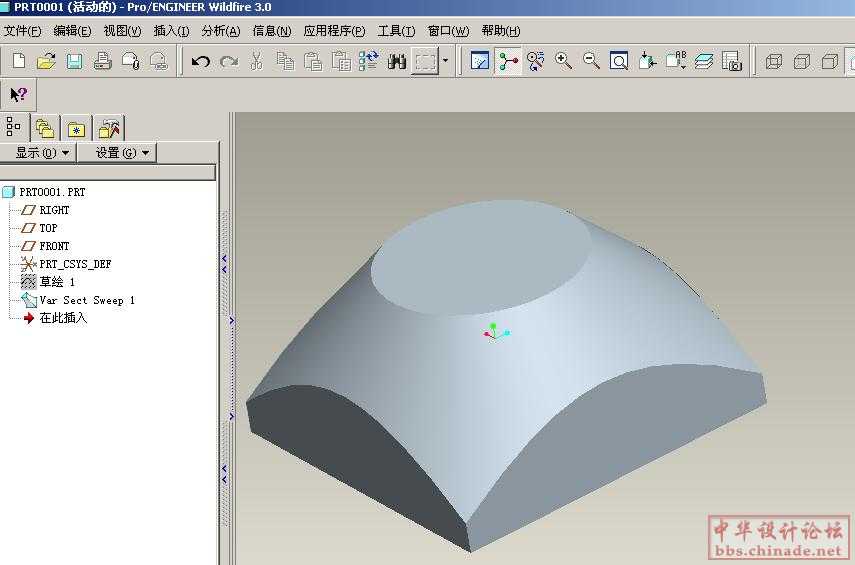Click the 在此插入 insert marker
The height and width of the screenshot is (565, 855).
click(55, 318)
